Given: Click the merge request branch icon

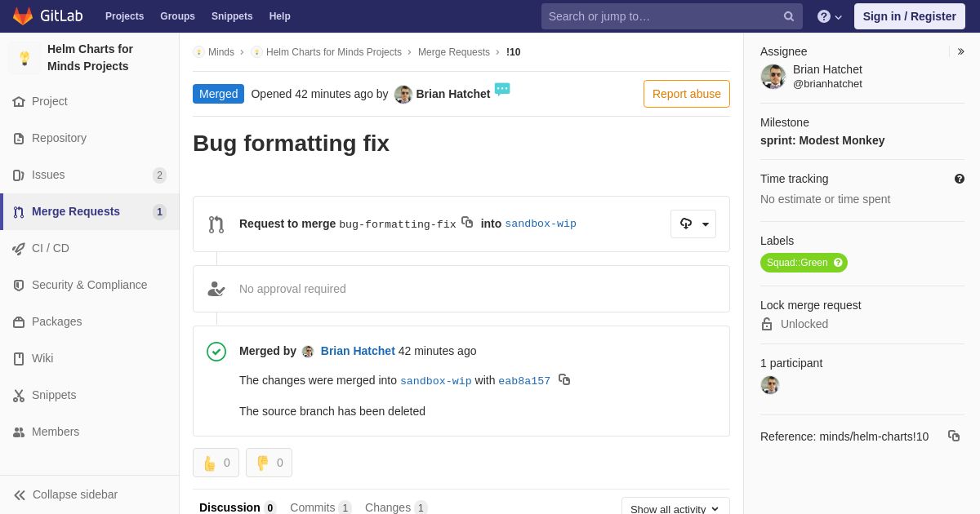Looking at the screenshot, I should (x=216, y=224).
